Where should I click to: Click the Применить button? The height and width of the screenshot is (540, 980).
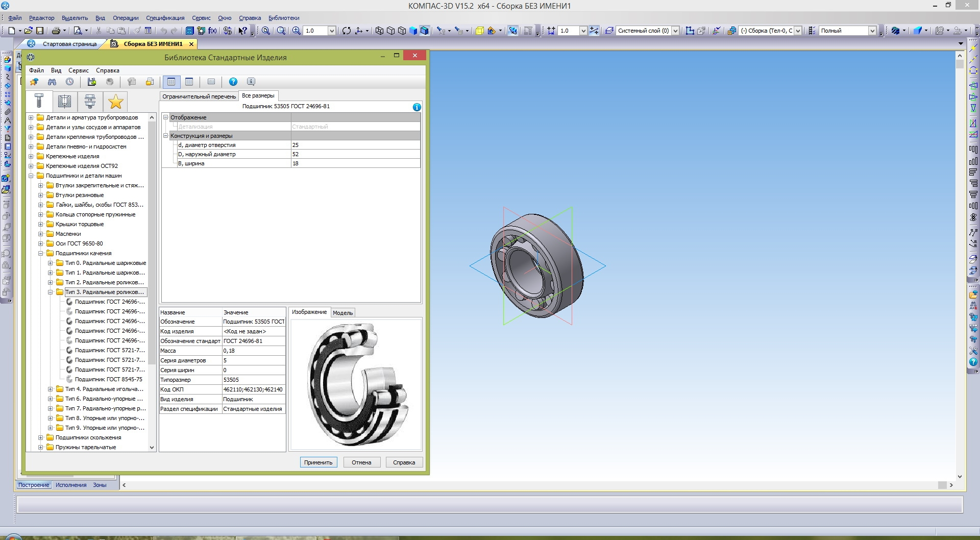pyautogui.click(x=318, y=462)
